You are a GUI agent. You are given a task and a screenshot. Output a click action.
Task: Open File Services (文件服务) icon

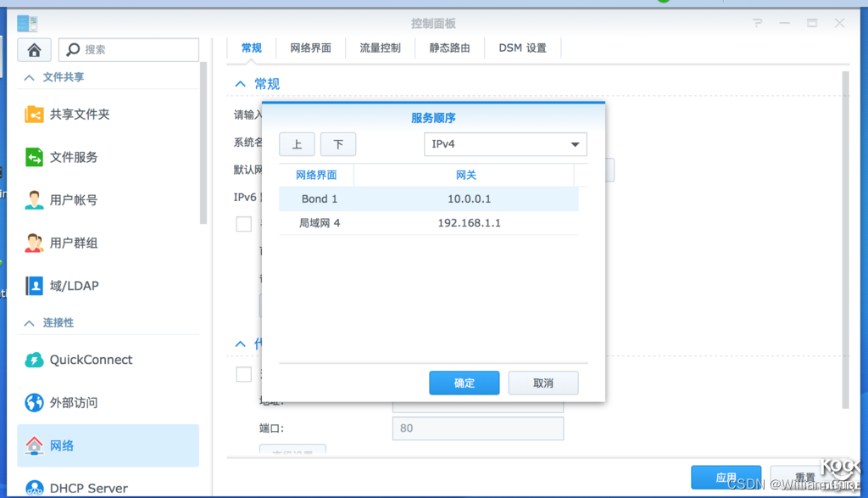pos(35,157)
